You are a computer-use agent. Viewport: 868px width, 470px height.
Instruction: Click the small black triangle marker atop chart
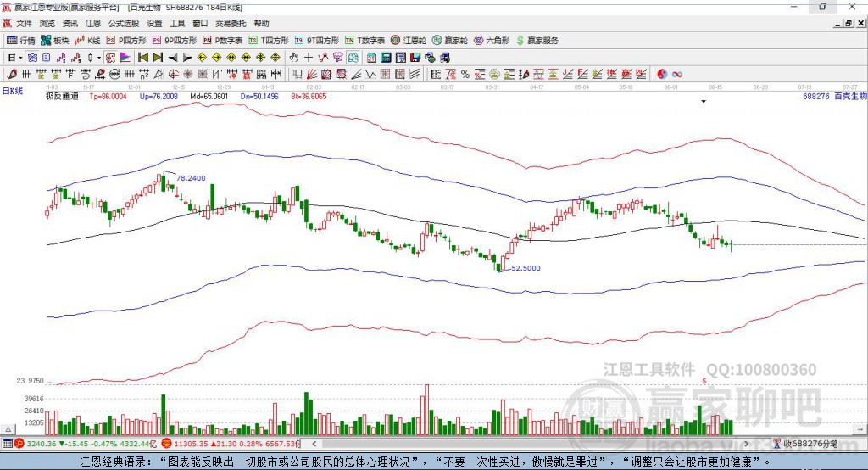704,102
